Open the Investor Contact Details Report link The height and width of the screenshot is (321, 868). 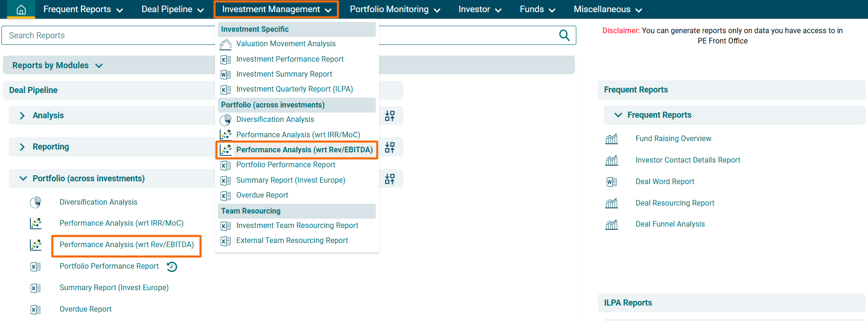tap(688, 160)
